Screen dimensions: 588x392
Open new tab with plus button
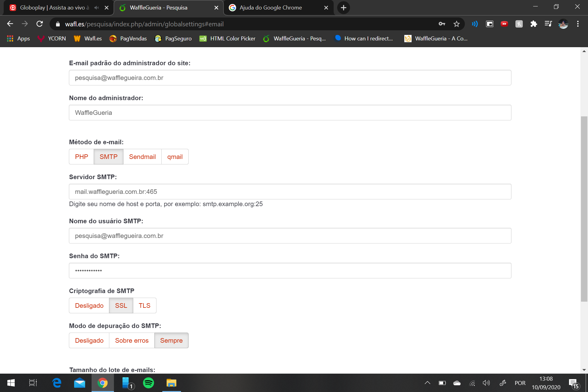click(343, 8)
